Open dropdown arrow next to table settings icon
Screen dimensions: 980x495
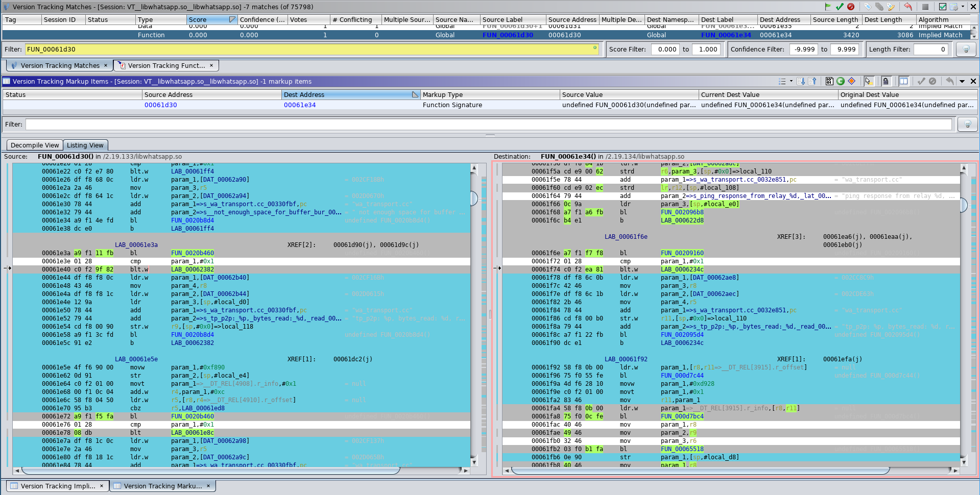point(963,7)
